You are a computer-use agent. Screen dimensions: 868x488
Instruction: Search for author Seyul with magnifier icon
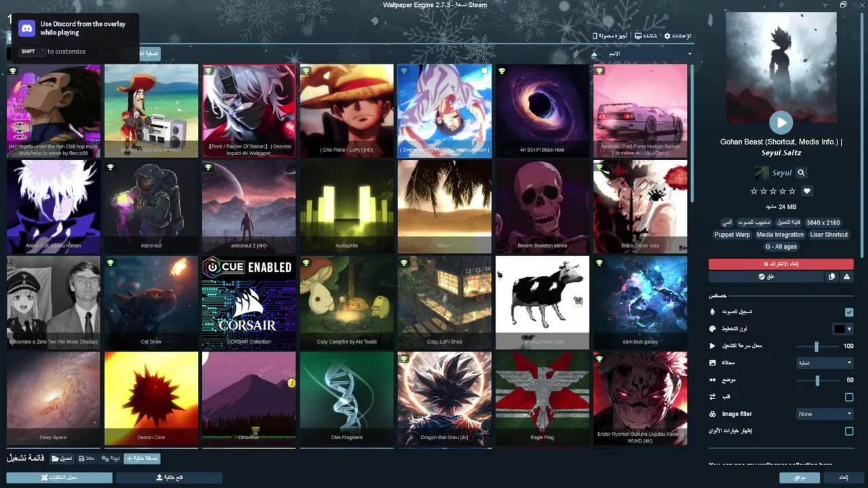point(801,173)
